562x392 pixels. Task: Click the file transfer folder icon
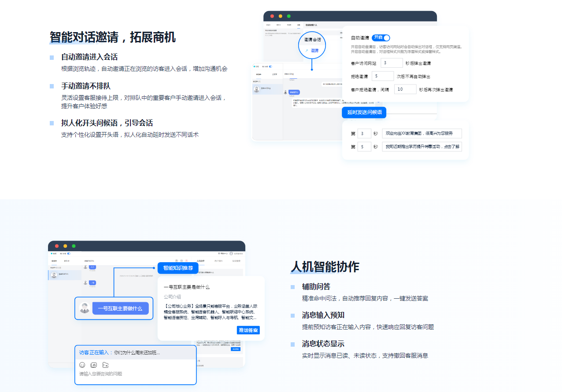105,365
